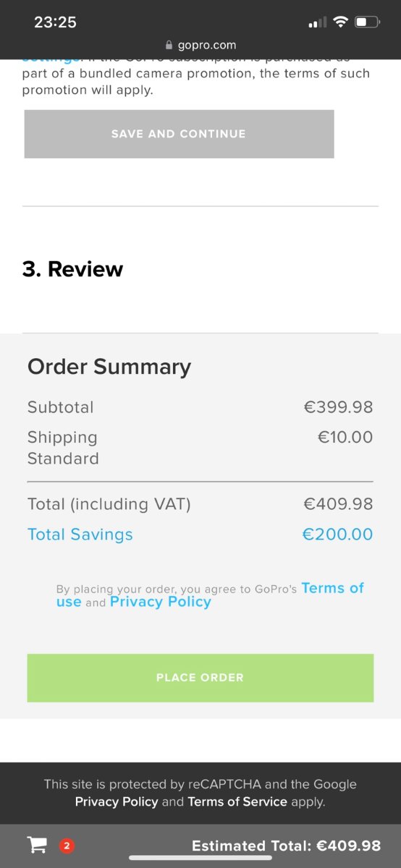Tap the Wi-Fi status icon
401x868 pixels.
click(x=340, y=22)
